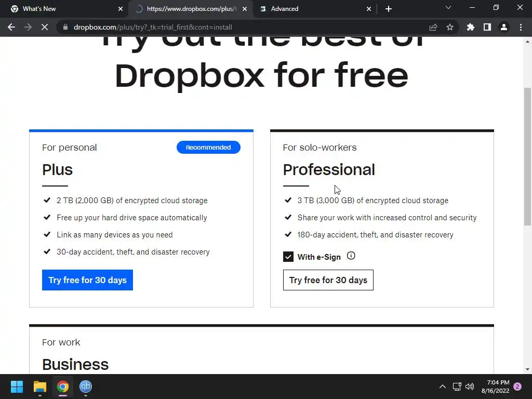Open a new browser tab
Screen dimensions: 532x399
389,9
